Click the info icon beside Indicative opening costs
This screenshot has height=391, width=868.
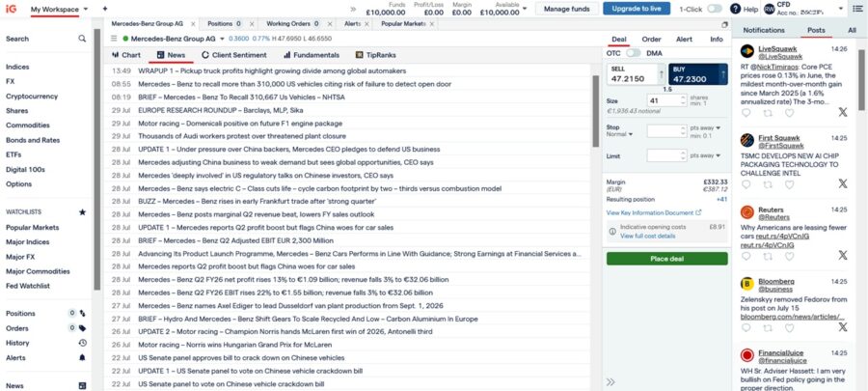click(x=612, y=232)
